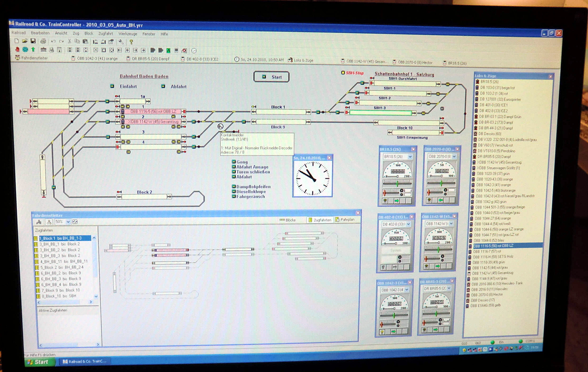Toggle the Abfahrt switch under Bahnhof Baden Baden
This screenshot has width=588, height=372.
point(163,86)
